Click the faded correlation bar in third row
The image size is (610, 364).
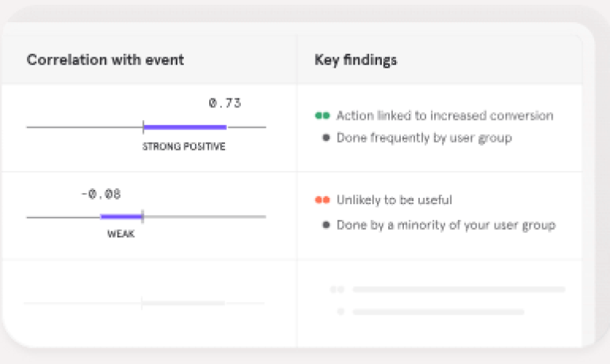click(183, 303)
